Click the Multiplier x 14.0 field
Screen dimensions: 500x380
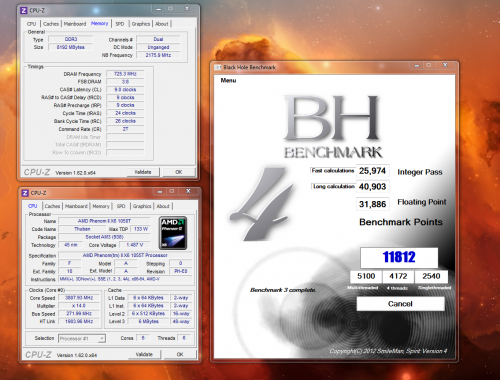pyautogui.click(x=79, y=306)
